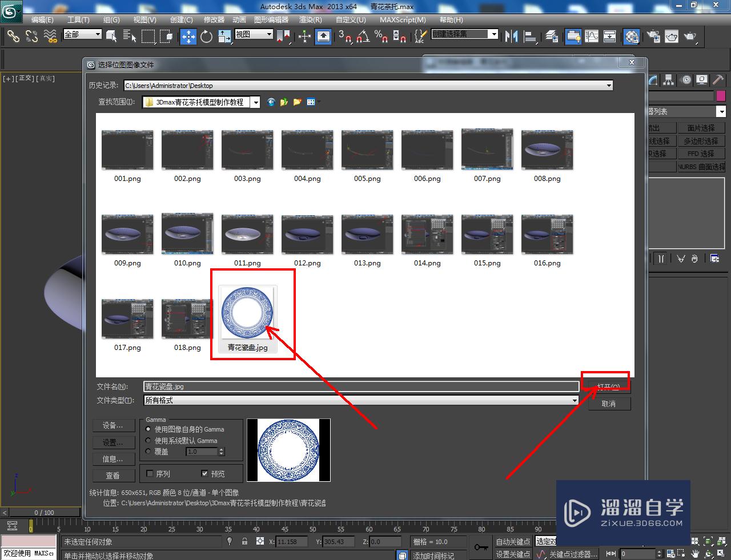Choose the Select Object arrow tool
This screenshot has height=560, width=731.
[112, 37]
